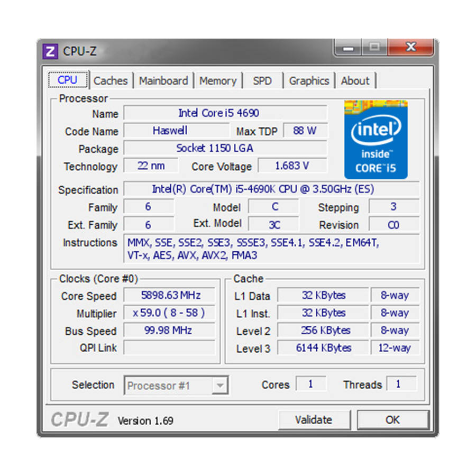The height and width of the screenshot is (476, 476).
Task: Click the L1 Data size '32 KBytes'
Action: point(323,295)
